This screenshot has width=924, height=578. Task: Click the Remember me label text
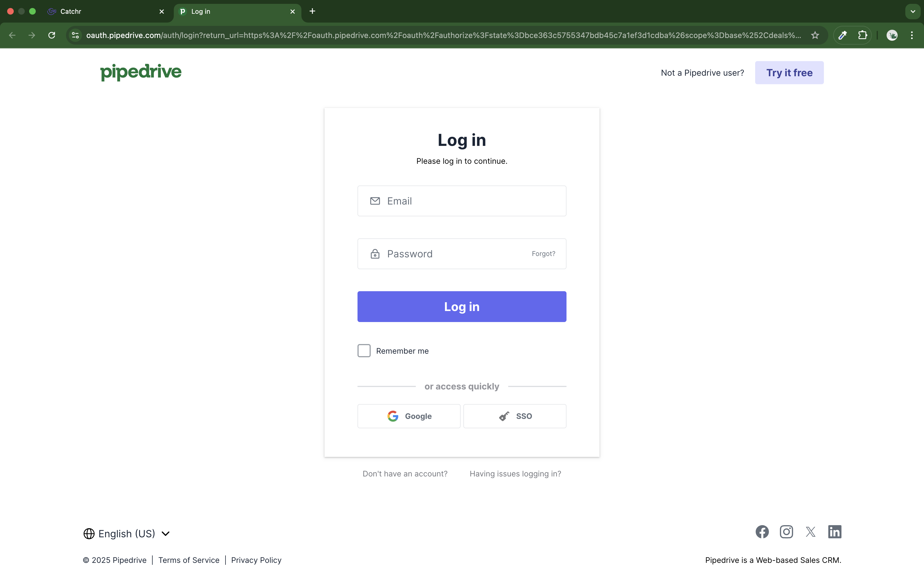click(x=402, y=351)
